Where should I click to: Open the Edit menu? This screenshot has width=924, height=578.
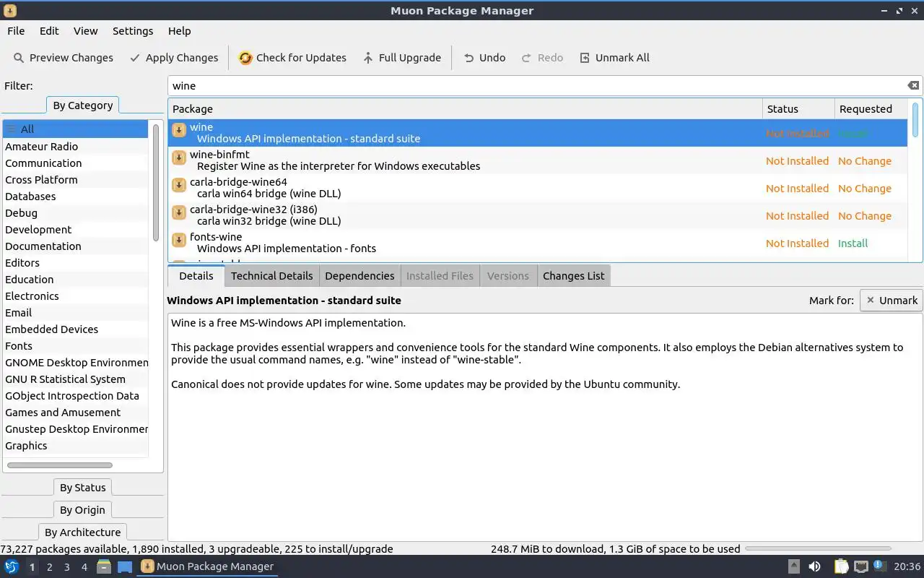(x=49, y=31)
